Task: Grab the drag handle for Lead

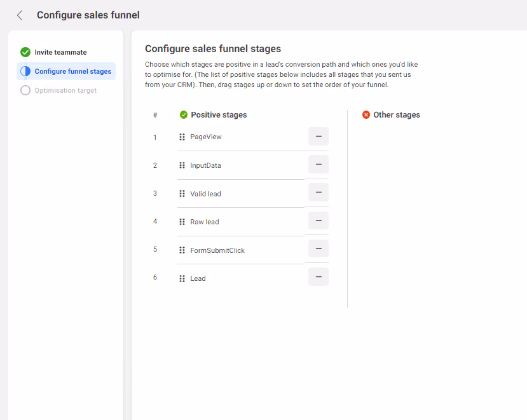Action: pyautogui.click(x=182, y=278)
